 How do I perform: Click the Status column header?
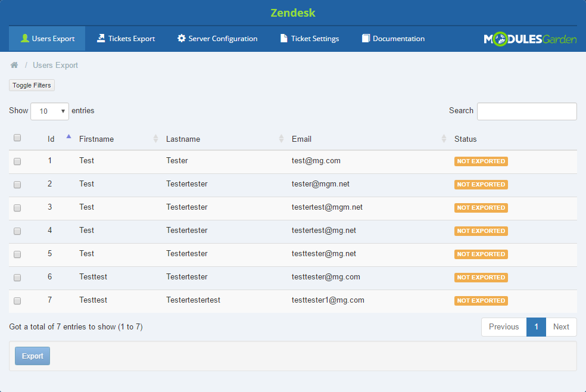click(465, 139)
